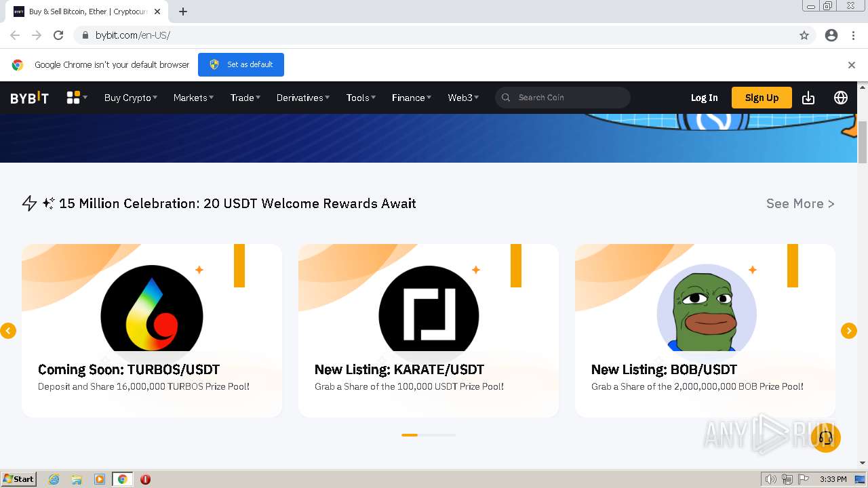Click Set as default button
Viewport: 868px width, 488px height.
pos(241,65)
